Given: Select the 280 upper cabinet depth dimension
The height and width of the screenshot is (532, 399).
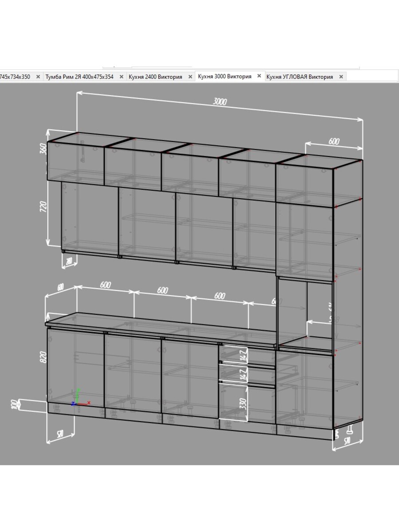Looking at the screenshot, I should 68,262.
